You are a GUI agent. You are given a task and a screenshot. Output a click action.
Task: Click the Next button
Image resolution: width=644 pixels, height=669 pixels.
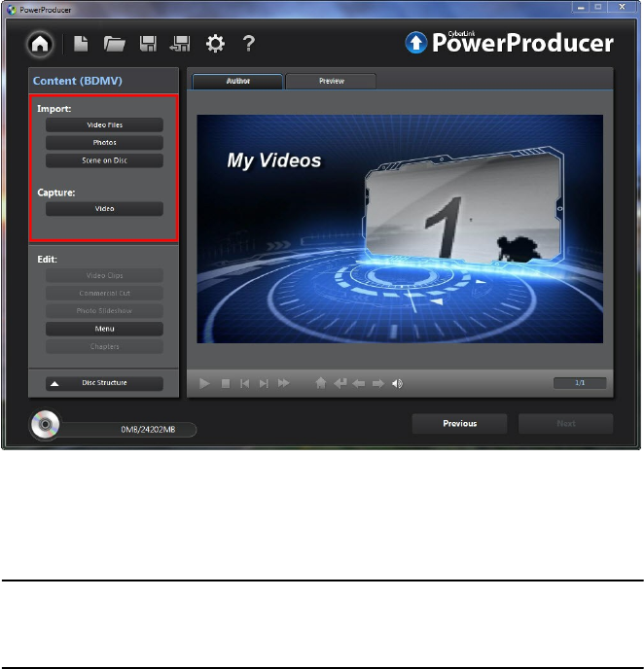(x=566, y=424)
